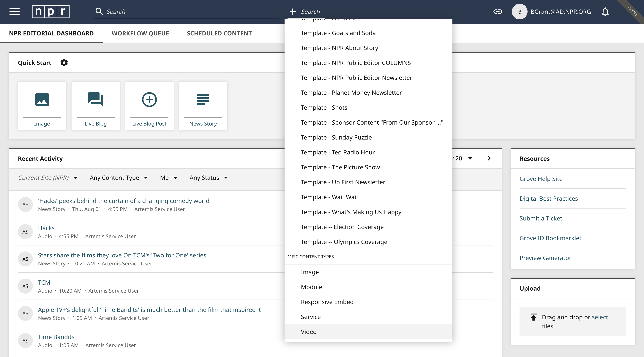The height and width of the screenshot is (357, 644).
Task: Choose Image under Misc Content Types
Action: pyautogui.click(x=368, y=272)
